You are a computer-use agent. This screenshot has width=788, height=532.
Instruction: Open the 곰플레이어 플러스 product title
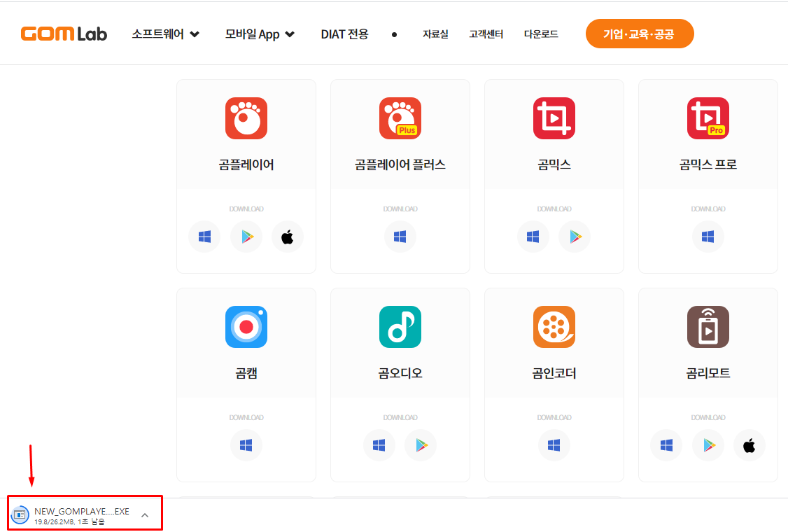(x=400, y=164)
